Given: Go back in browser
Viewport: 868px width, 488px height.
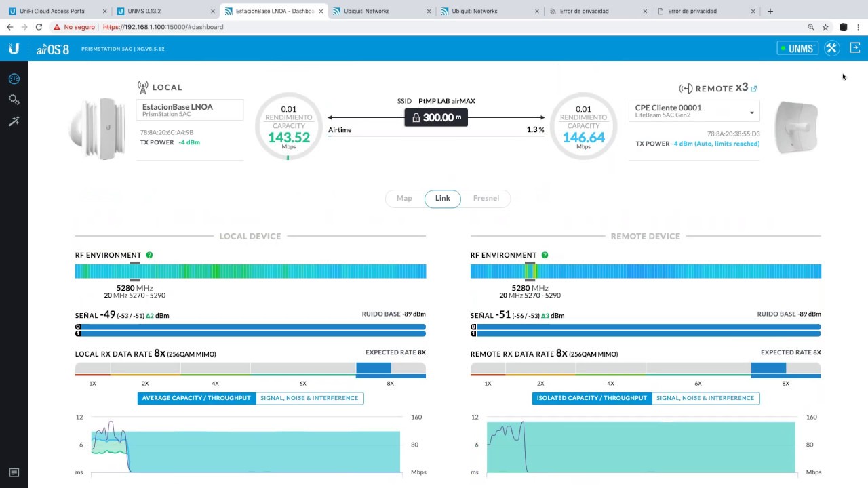Looking at the screenshot, I should (9, 27).
